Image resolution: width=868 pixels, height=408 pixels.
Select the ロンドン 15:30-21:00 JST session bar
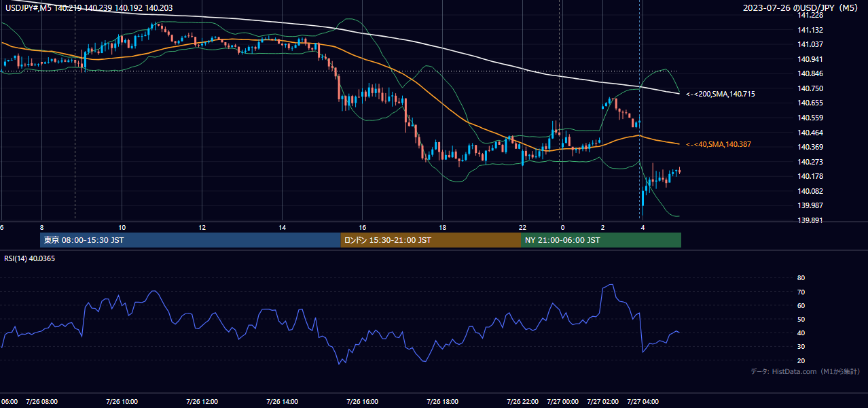click(431, 240)
